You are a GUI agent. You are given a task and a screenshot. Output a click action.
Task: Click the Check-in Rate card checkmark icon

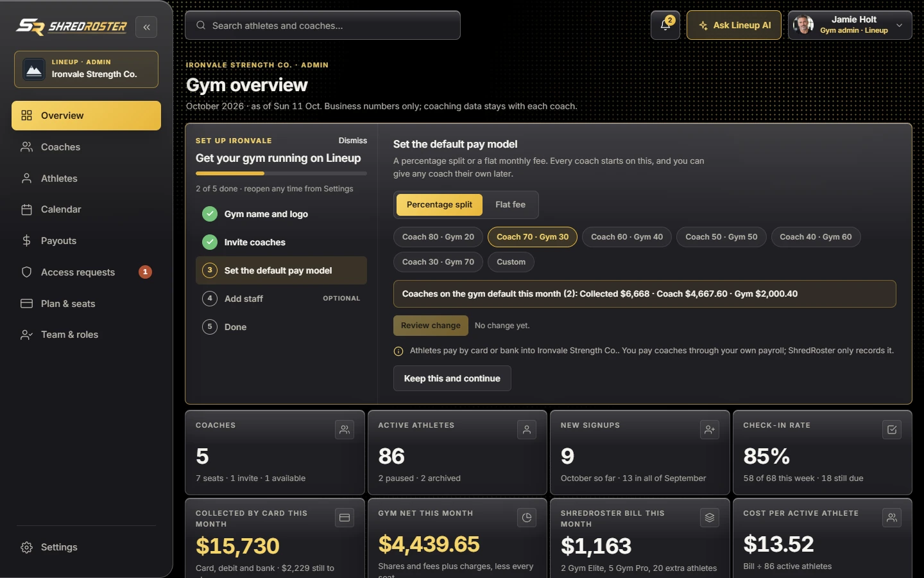point(892,430)
